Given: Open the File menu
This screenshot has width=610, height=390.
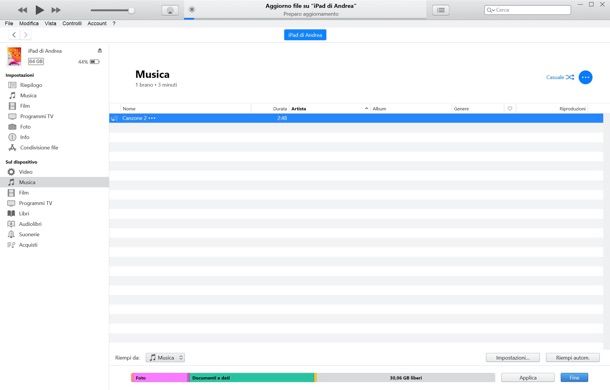Looking at the screenshot, I should pyautogui.click(x=9, y=23).
